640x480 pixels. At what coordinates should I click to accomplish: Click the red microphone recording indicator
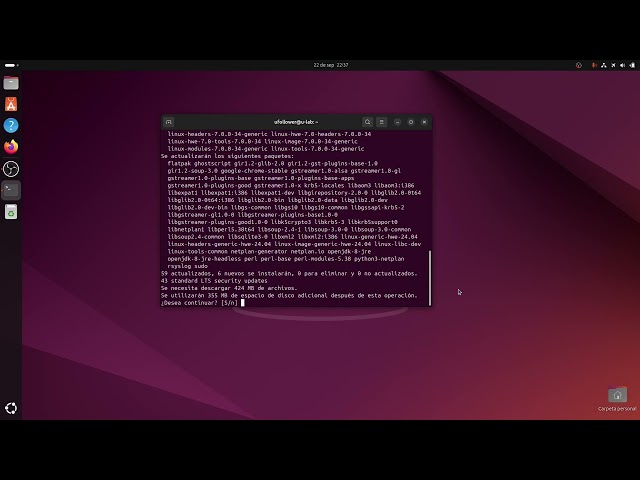point(594,65)
